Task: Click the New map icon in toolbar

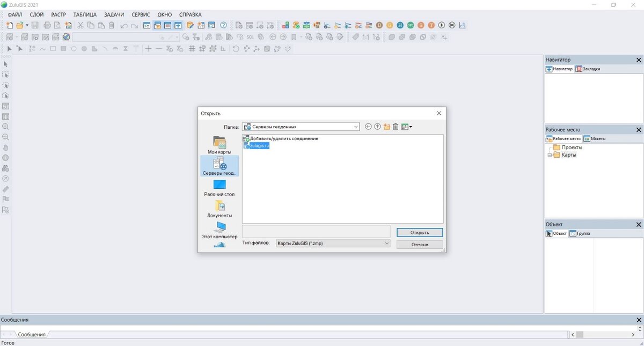Action: point(10,25)
